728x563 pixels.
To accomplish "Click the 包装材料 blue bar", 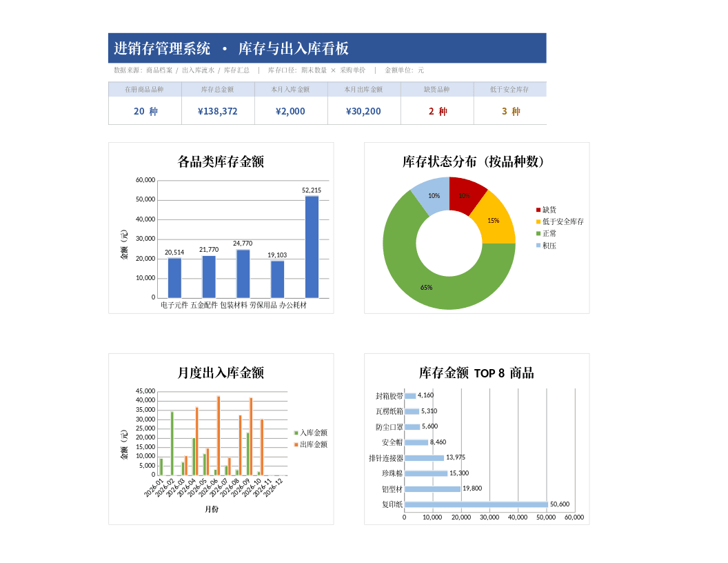I will pyautogui.click(x=243, y=274).
